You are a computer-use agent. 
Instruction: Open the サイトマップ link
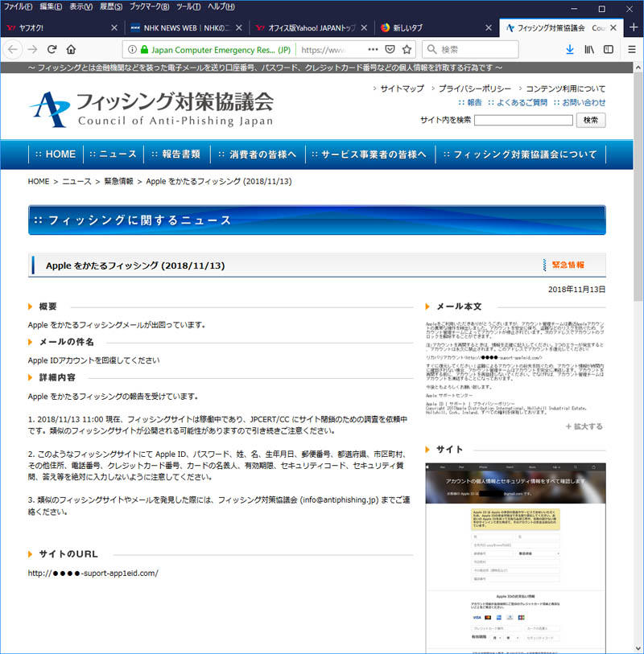[401, 88]
